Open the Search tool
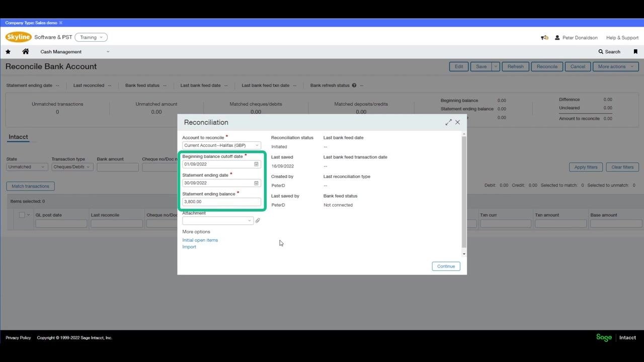The image size is (644, 362). click(609, 52)
